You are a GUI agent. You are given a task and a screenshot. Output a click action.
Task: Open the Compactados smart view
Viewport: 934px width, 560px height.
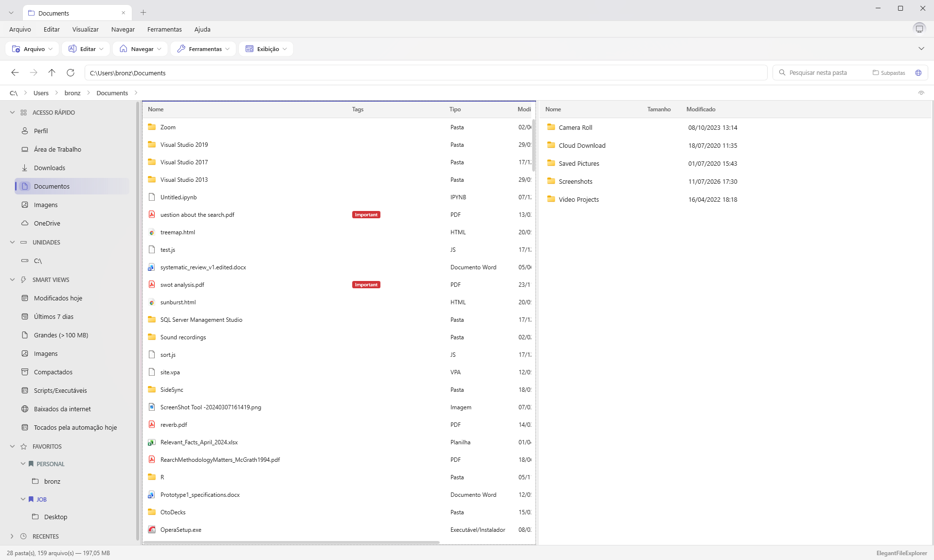pos(72,372)
